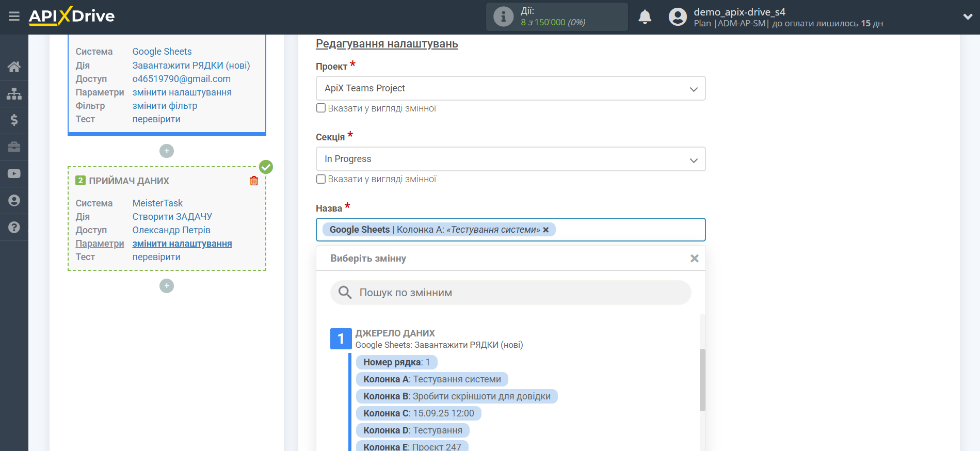Click the notifications bell icon
980x451 pixels.
645,17
